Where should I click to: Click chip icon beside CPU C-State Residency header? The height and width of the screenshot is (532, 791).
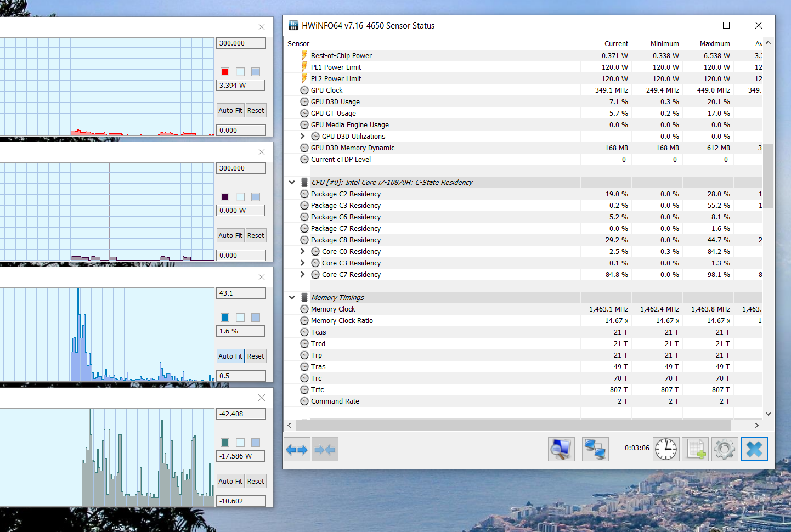[304, 182]
